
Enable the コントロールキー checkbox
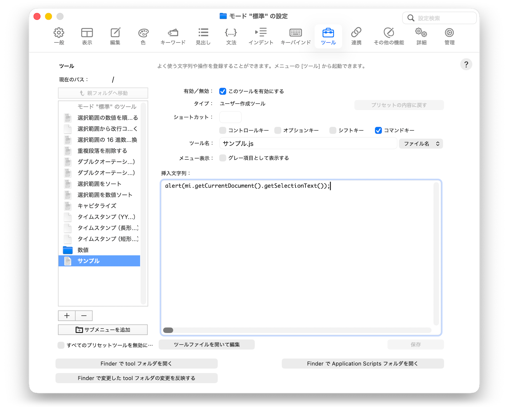(223, 131)
